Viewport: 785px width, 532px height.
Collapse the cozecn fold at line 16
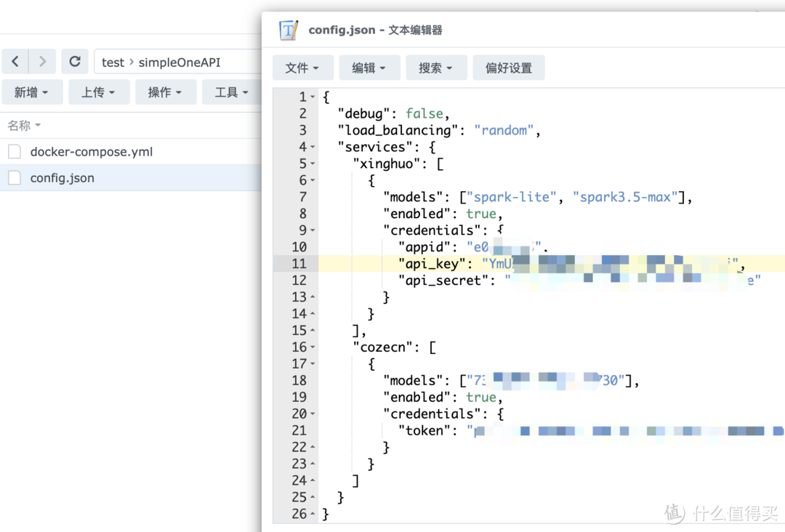(313, 347)
